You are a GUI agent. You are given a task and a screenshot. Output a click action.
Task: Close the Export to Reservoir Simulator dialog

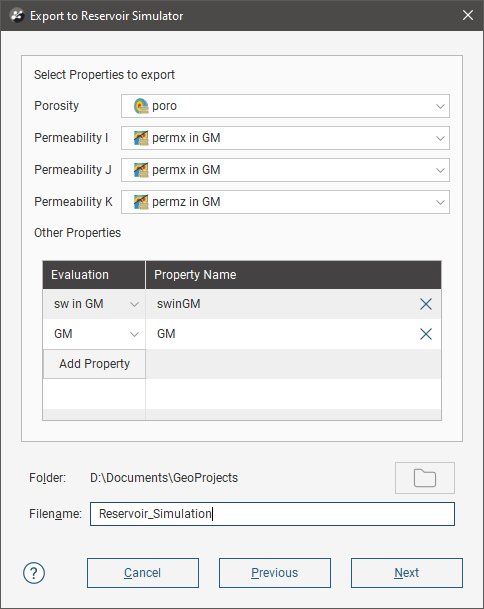pos(468,15)
